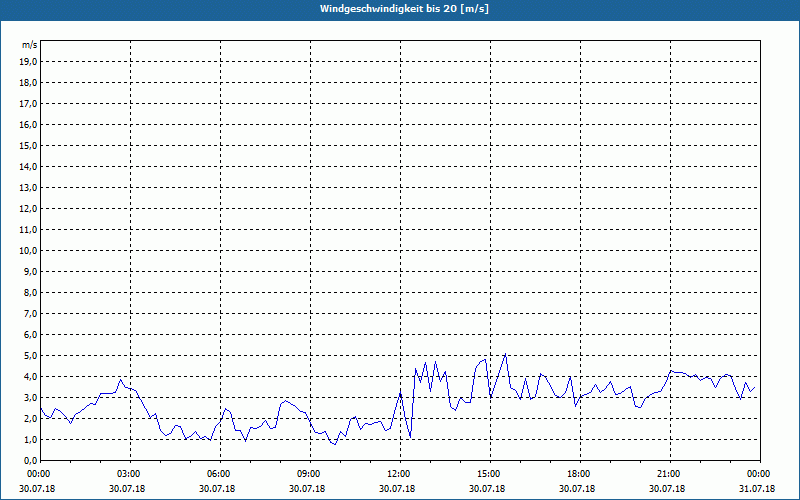Click the 30.07.18 date under 12:00
The width and height of the screenshot is (800, 500).
(x=397, y=489)
